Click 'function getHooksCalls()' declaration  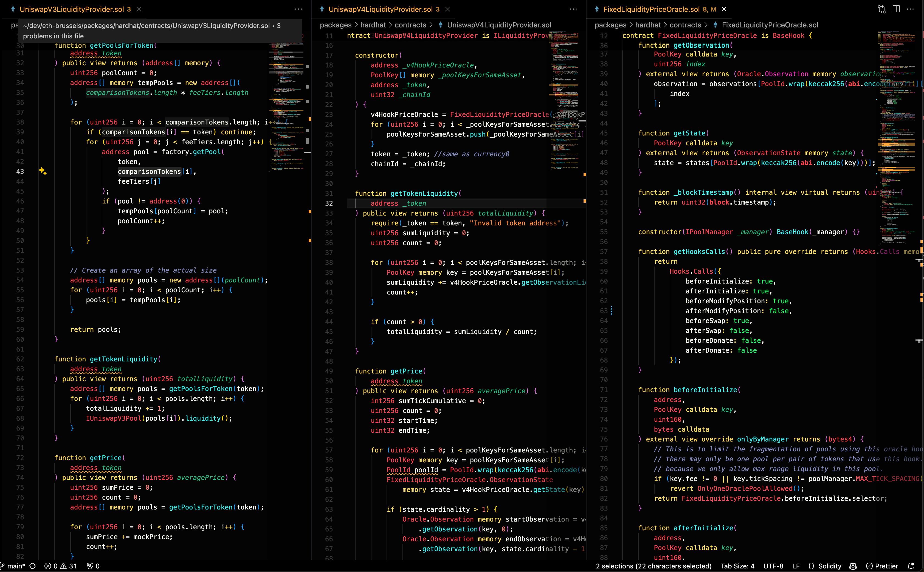(x=685, y=251)
